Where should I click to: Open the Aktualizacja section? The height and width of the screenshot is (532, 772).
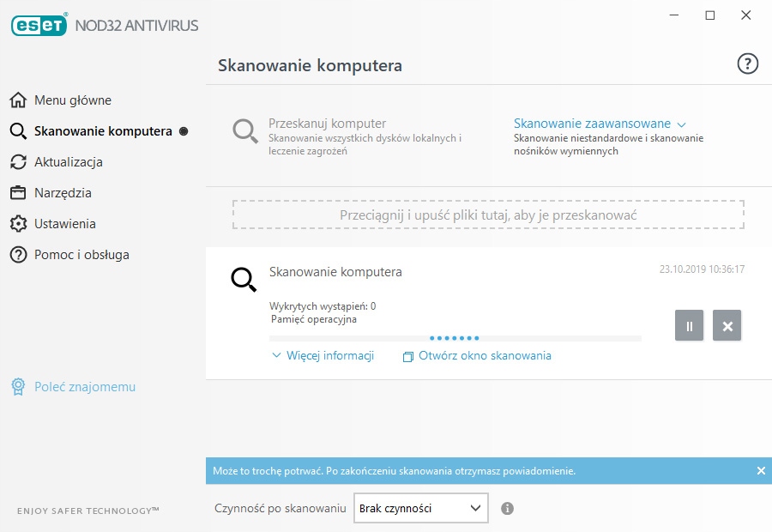coord(69,162)
